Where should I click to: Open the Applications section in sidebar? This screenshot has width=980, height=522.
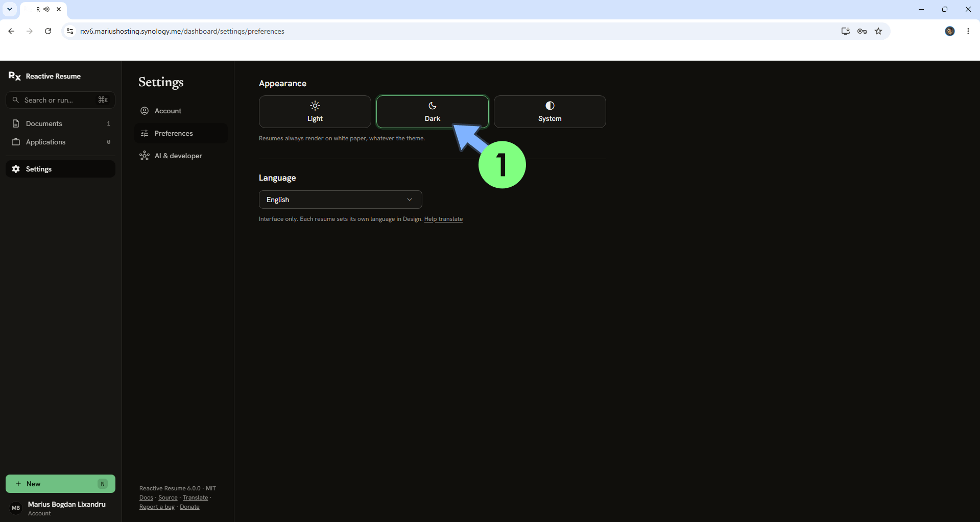(x=60, y=142)
